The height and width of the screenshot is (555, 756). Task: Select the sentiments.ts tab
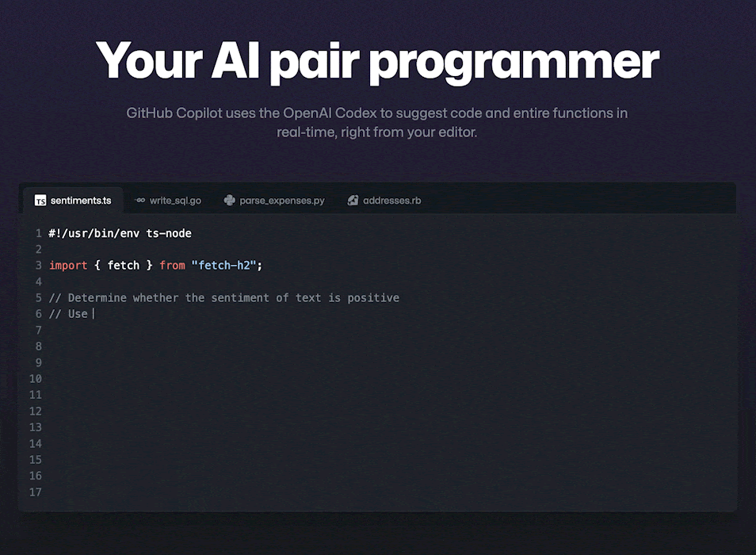pyautogui.click(x=73, y=200)
